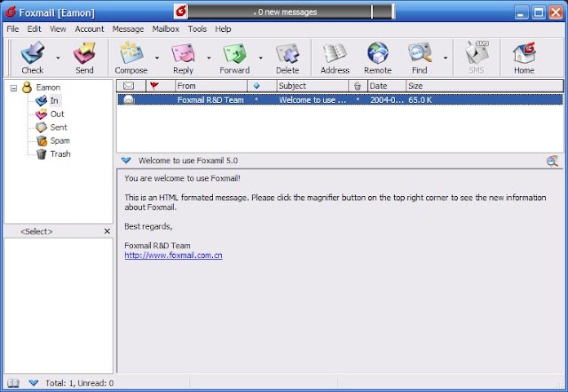Viewport: 568px width, 392px height.
Task: Open the Mailbox menu
Action: coord(166,29)
